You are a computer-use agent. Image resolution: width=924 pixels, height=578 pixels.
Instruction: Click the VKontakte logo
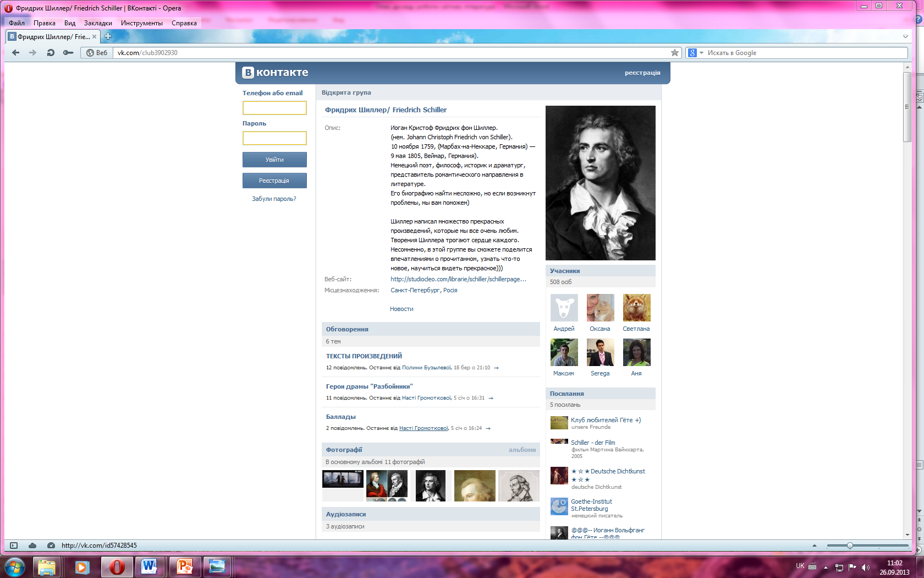(x=275, y=72)
